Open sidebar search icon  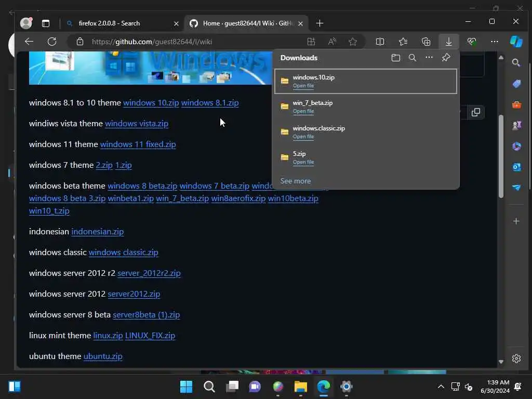pyautogui.click(x=516, y=63)
